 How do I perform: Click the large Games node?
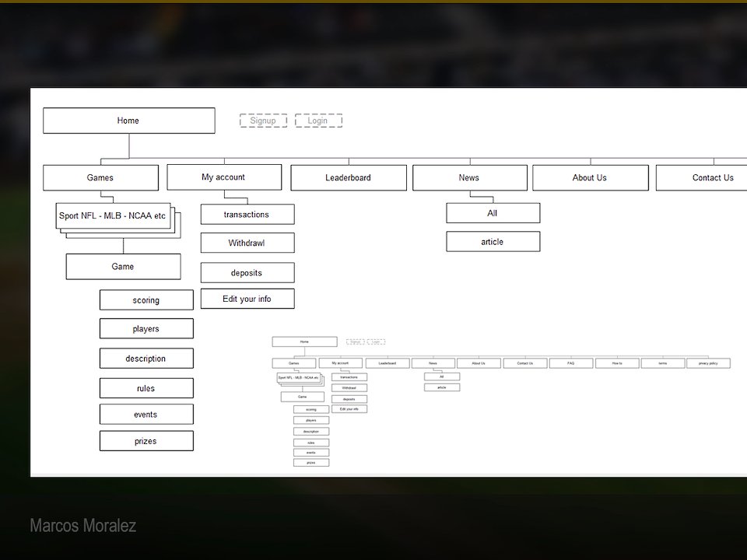point(100,177)
